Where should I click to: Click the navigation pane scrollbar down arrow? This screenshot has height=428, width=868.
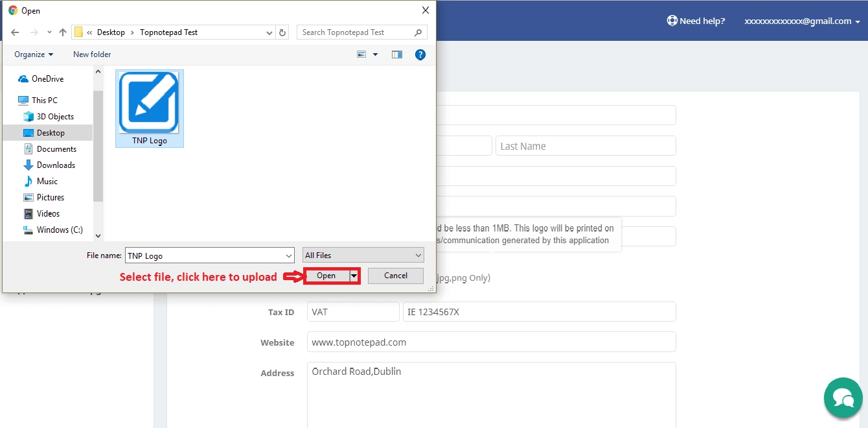coord(98,236)
